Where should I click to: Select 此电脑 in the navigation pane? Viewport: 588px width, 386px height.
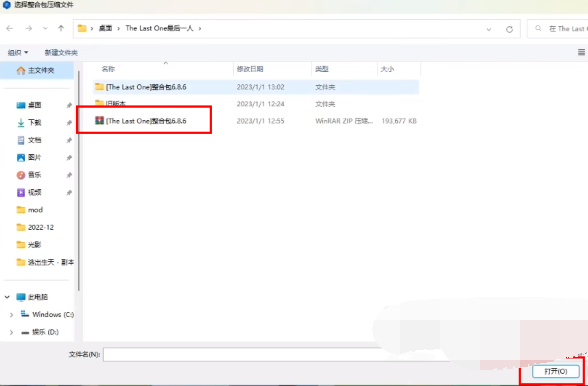pyautogui.click(x=33, y=297)
